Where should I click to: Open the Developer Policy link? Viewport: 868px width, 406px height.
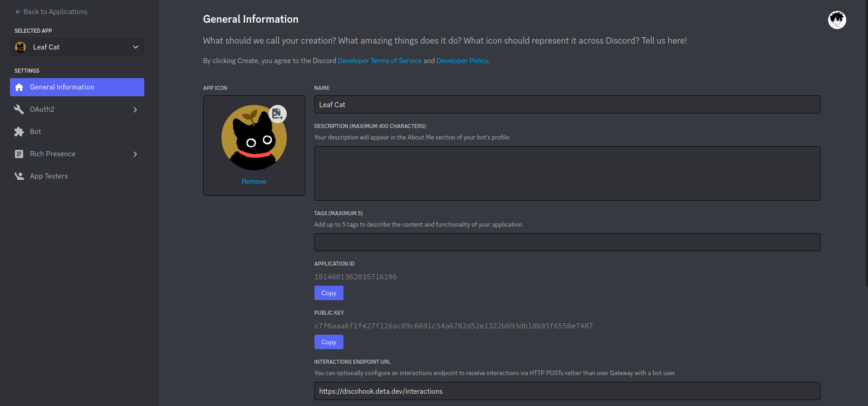coord(462,61)
